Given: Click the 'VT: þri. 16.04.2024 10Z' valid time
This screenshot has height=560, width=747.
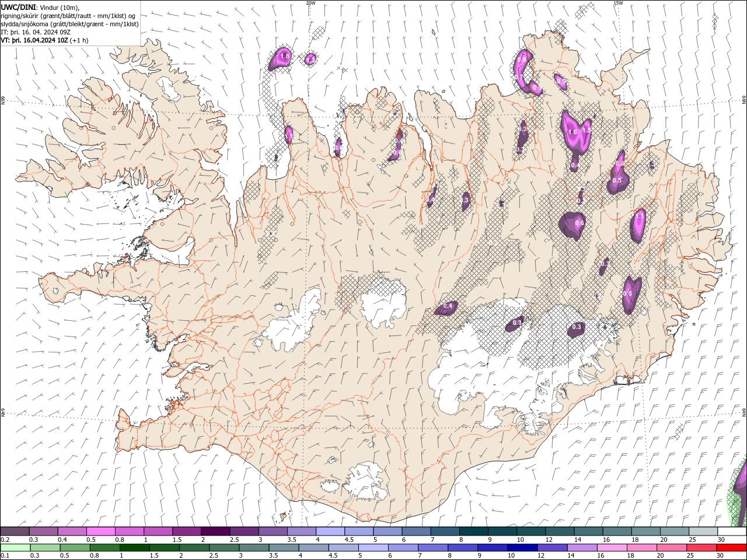Looking at the screenshot, I should click(34, 40).
